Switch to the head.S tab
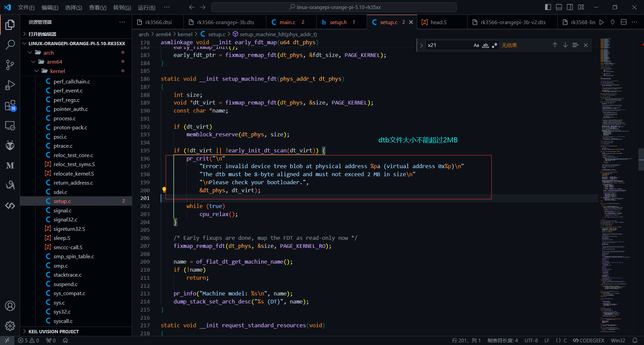This screenshot has height=345, width=644. (x=442, y=22)
